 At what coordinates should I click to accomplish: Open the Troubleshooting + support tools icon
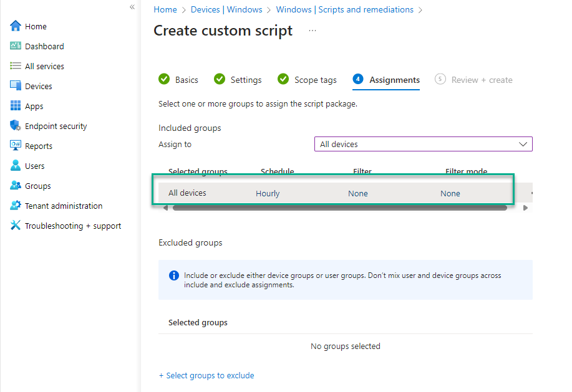pyautogui.click(x=16, y=226)
